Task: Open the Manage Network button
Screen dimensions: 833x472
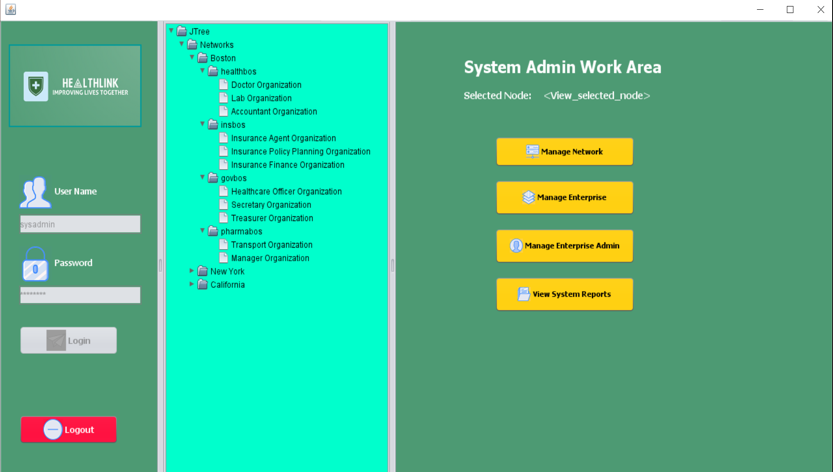Action: (564, 152)
